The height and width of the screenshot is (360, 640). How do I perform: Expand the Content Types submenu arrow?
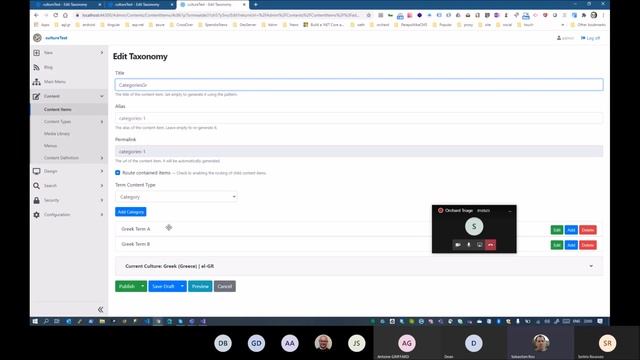pos(102,122)
